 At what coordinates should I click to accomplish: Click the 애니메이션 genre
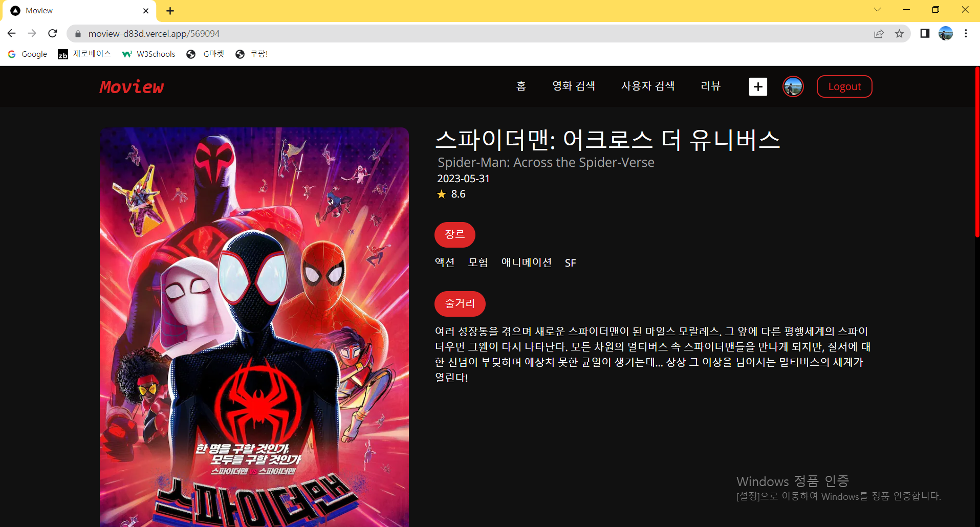coord(527,262)
